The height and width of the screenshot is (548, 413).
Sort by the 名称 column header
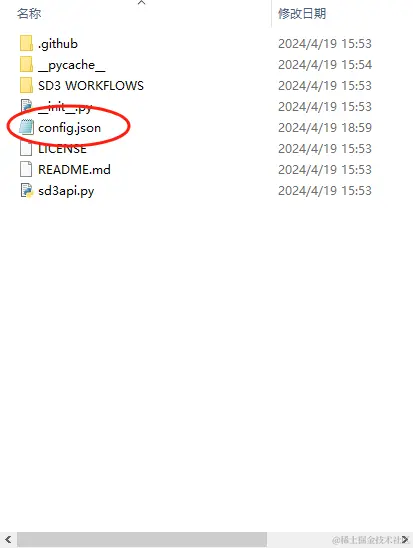tap(29, 13)
